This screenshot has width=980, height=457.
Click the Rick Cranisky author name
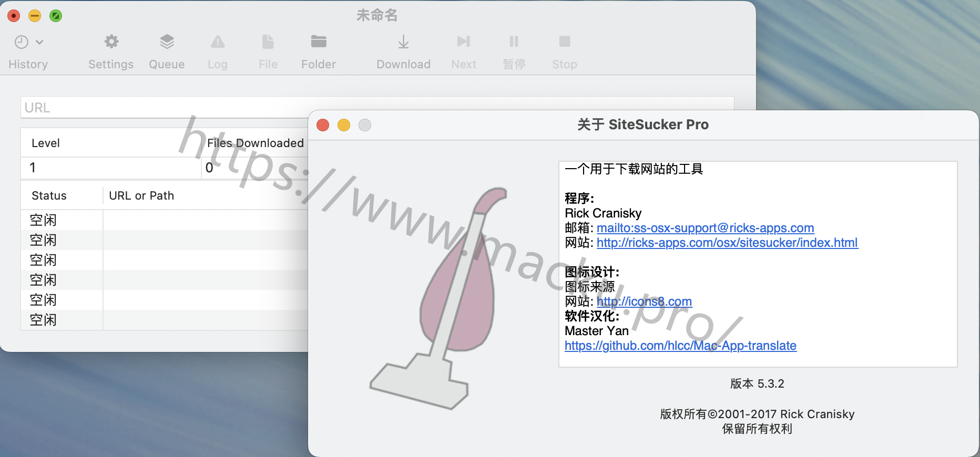(603, 213)
